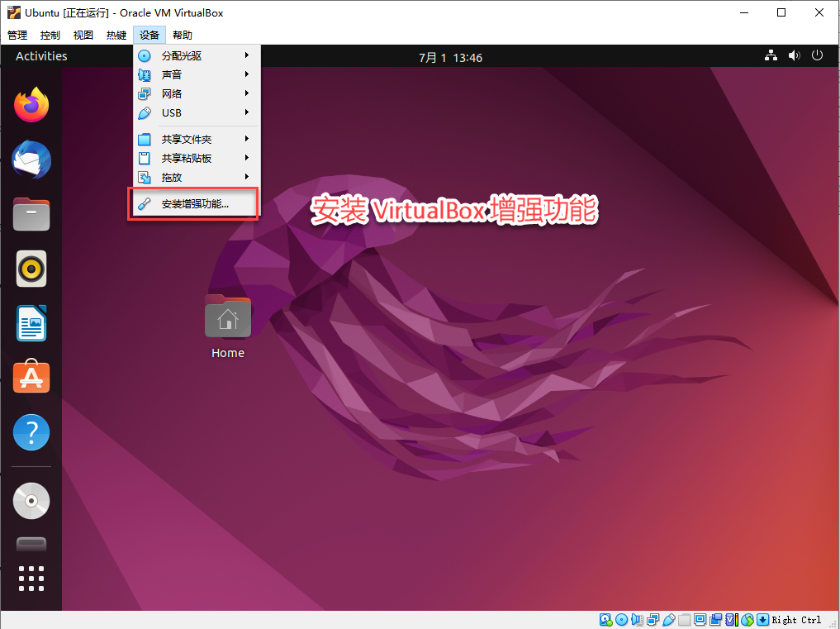
Task: Open the 视图 menu
Action: pyautogui.click(x=83, y=35)
